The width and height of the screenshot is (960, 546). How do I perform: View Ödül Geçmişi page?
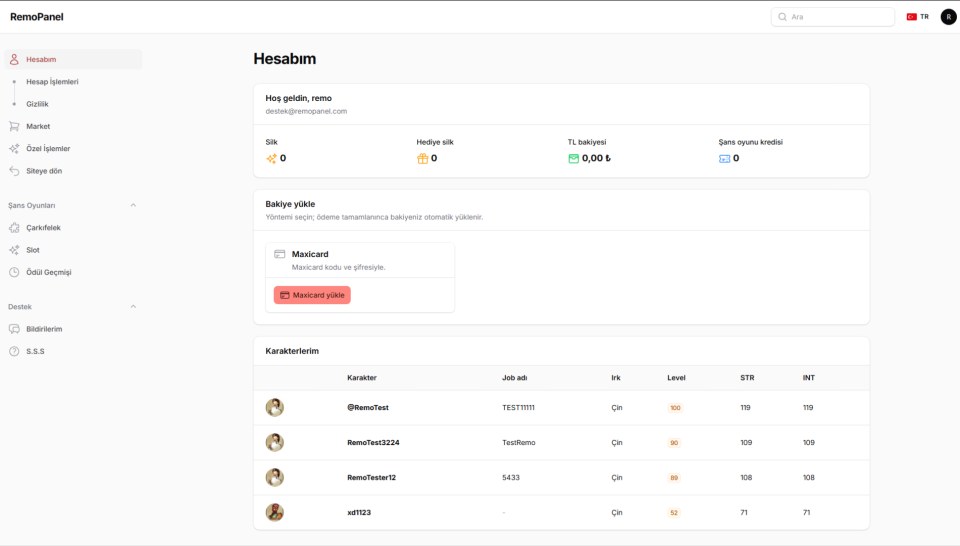(73, 272)
